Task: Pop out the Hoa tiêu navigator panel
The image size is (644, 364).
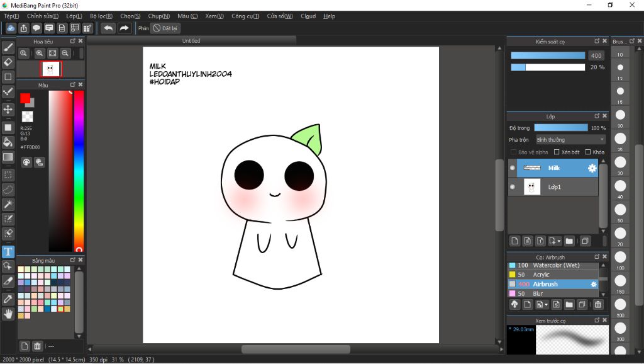Action: tap(73, 41)
